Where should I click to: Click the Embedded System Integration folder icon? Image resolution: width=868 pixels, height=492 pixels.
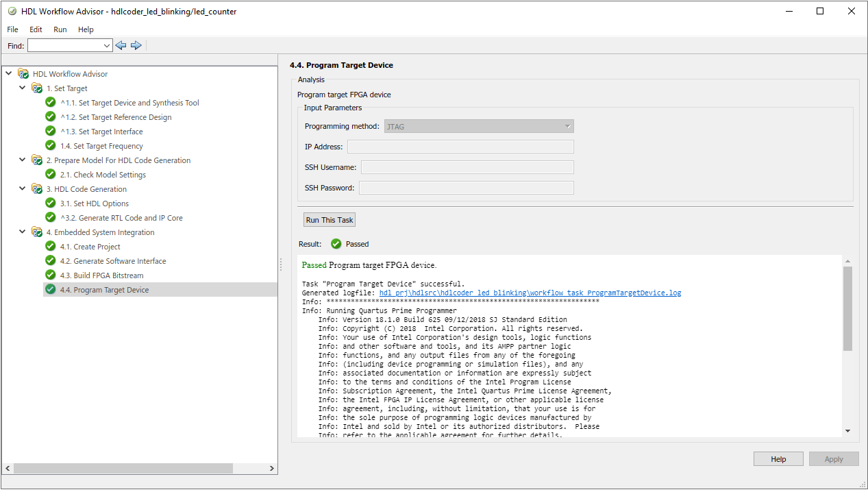(37, 232)
